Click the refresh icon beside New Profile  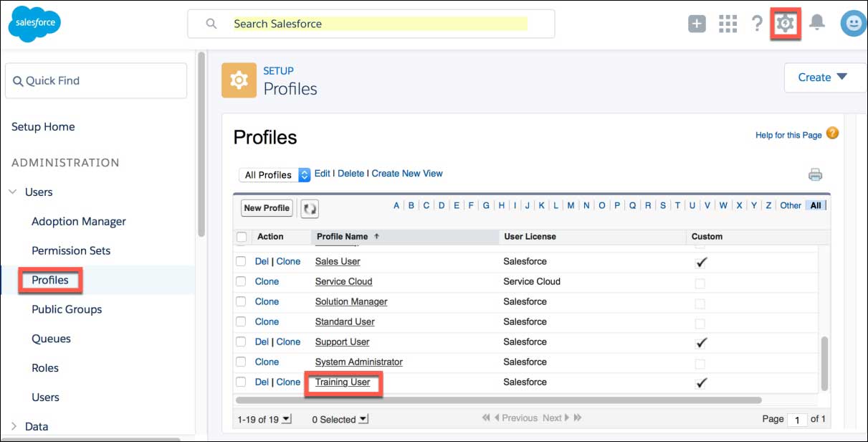tap(309, 209)
